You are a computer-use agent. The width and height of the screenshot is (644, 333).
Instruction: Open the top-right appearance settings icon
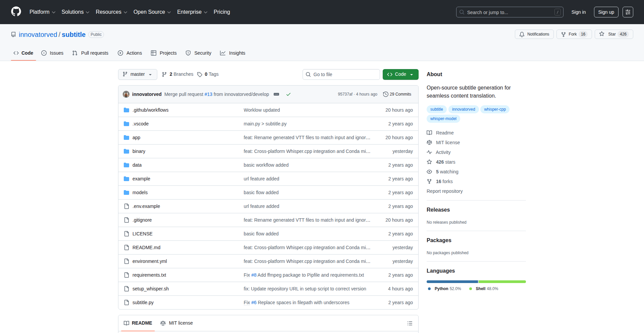tap(628, 12)
